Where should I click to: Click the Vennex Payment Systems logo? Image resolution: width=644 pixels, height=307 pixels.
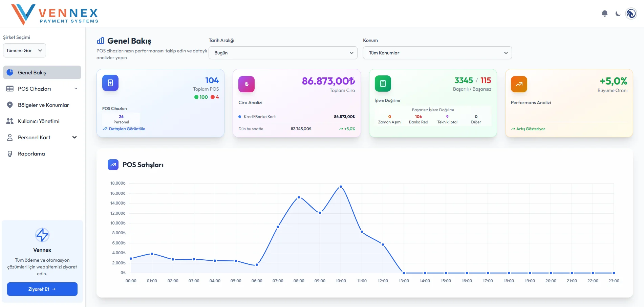pos(55,15)
